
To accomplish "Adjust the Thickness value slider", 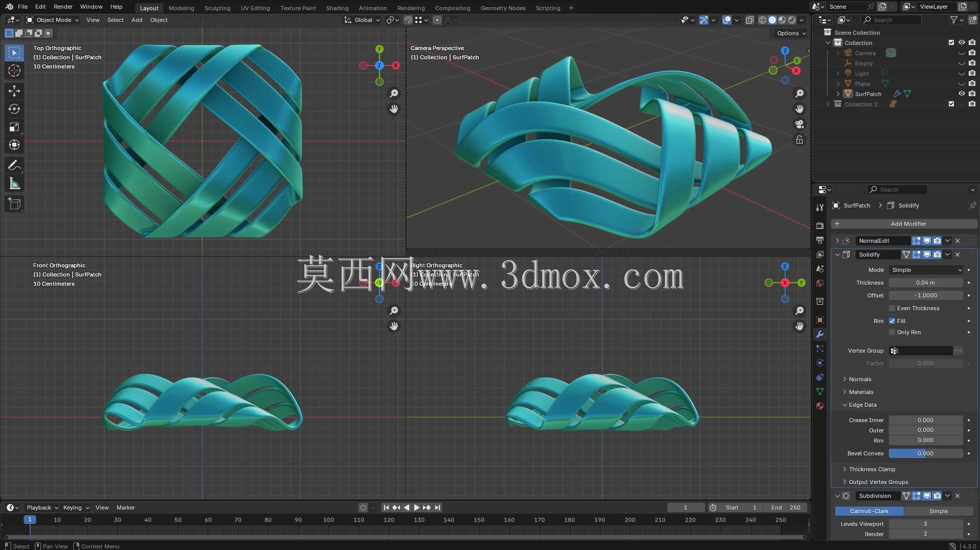I will pos(926,283).
